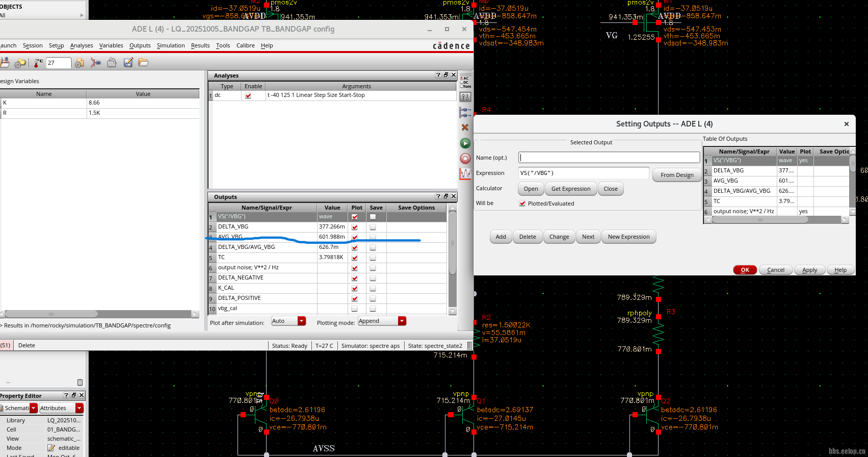The image size is (868, 457).
Task: Click the Choose Analyses AC/DC/Trans icon
Action: [465, 82]
